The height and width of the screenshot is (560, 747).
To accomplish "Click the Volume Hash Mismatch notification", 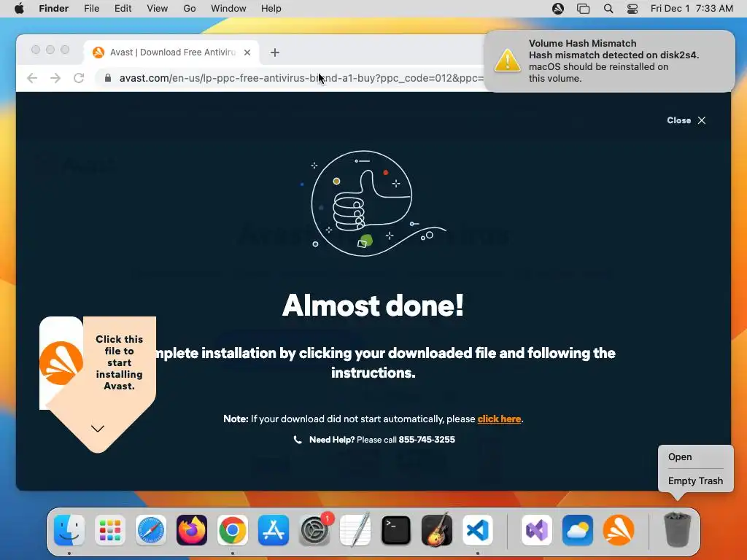I will click(609, 61).
